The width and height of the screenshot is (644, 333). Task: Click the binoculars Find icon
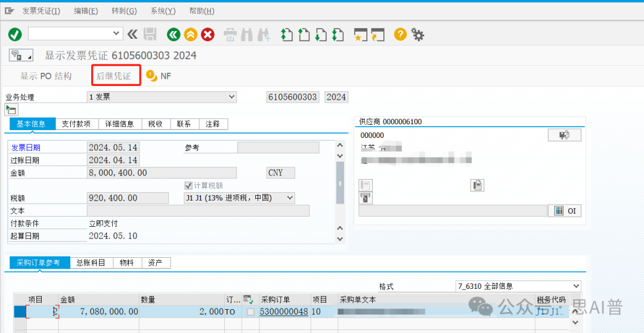click(x=246, y=35)
